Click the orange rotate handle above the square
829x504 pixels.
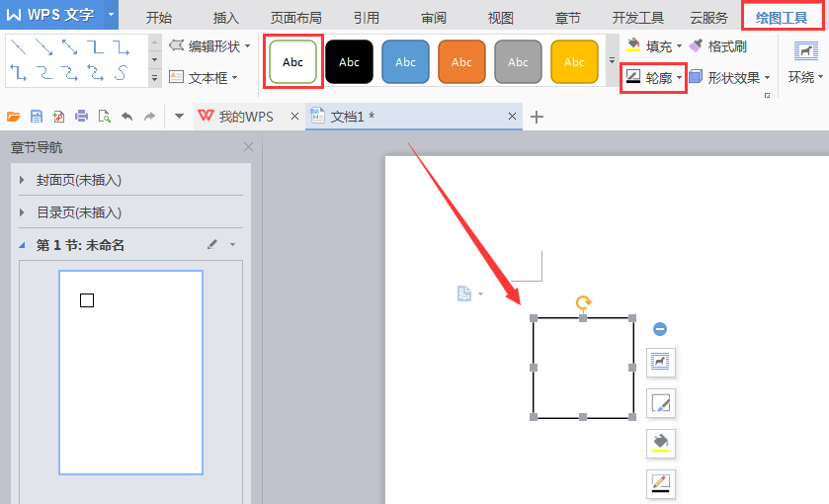point(583,303)
